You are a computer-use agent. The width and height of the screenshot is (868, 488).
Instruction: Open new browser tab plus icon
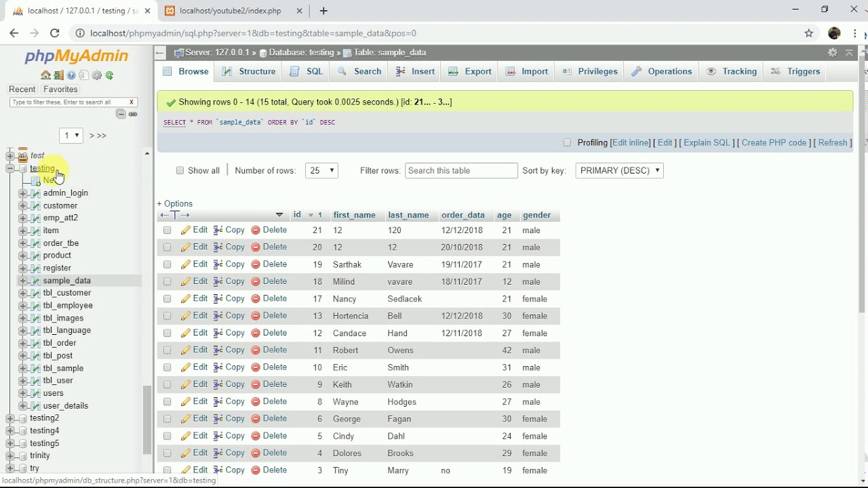tap(323, 11)
